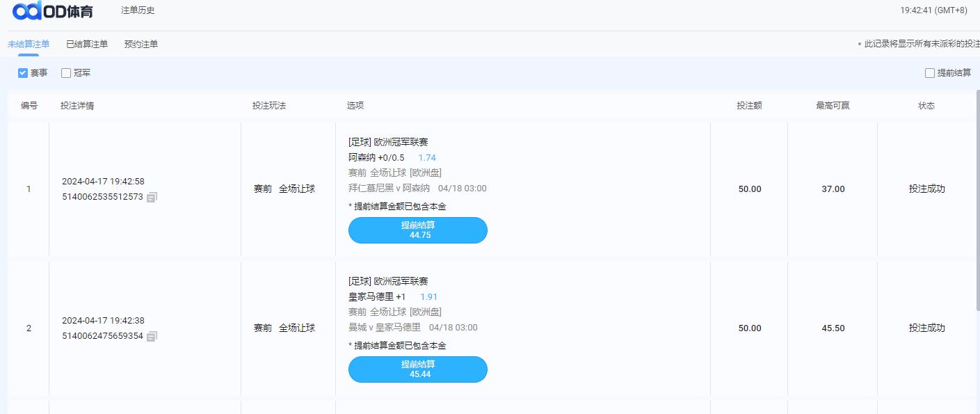
Task: Select the 投注额 column header
Action: click(750, 106)
